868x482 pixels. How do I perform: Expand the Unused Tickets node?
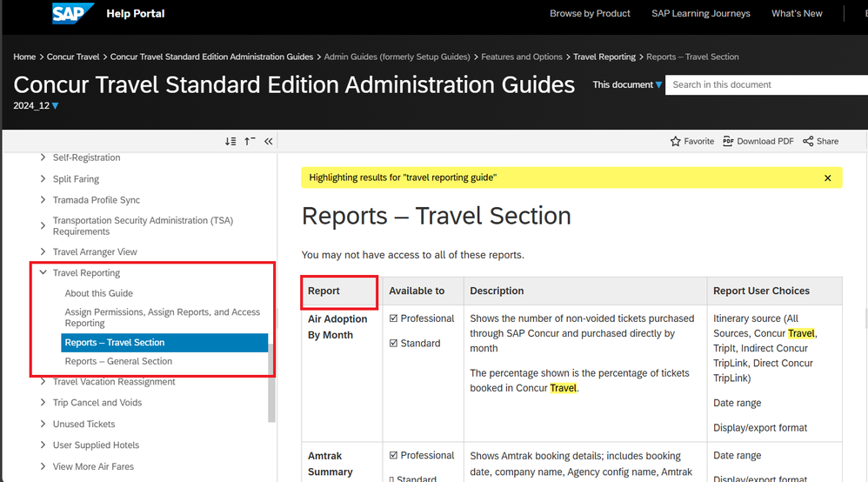(x=43, y=424)
